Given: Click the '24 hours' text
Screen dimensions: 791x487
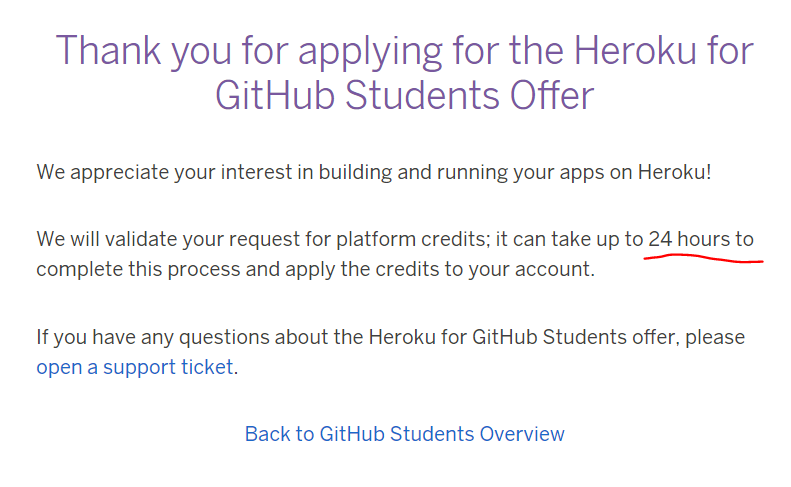Looking at the screenshot, I should tap(689, 239).
